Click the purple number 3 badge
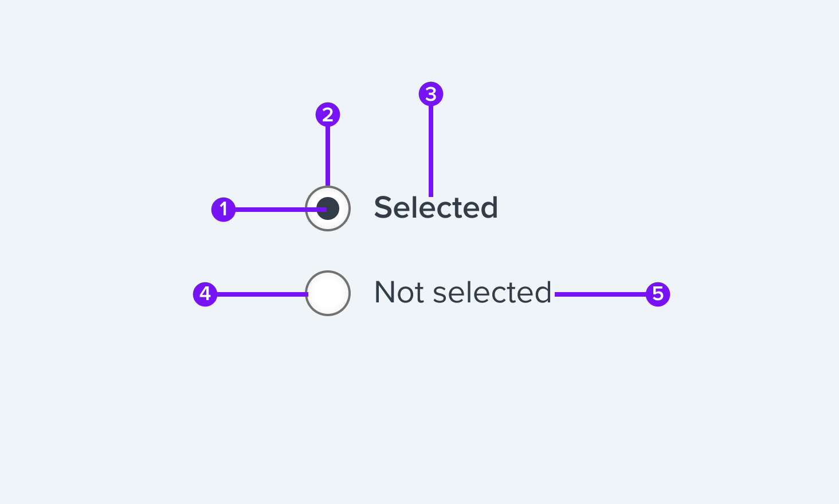 [x=431, y=94]
